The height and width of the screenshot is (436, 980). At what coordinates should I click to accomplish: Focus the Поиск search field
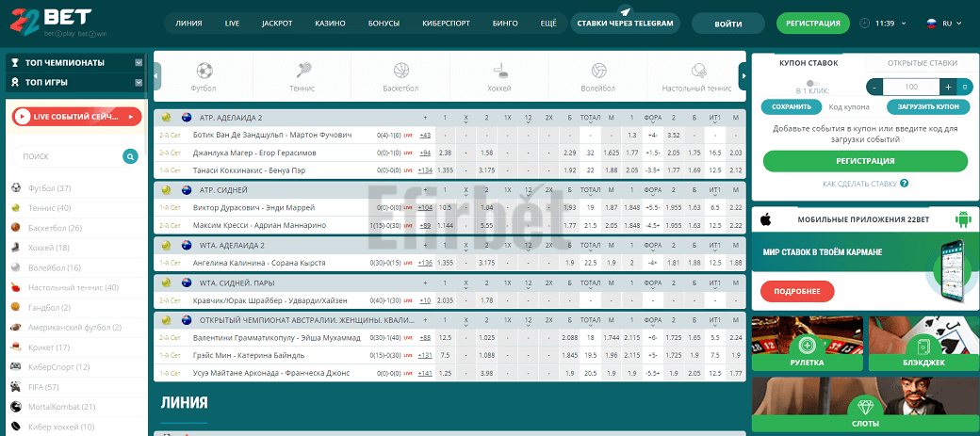pyautogui.click(x=69, y=156)
